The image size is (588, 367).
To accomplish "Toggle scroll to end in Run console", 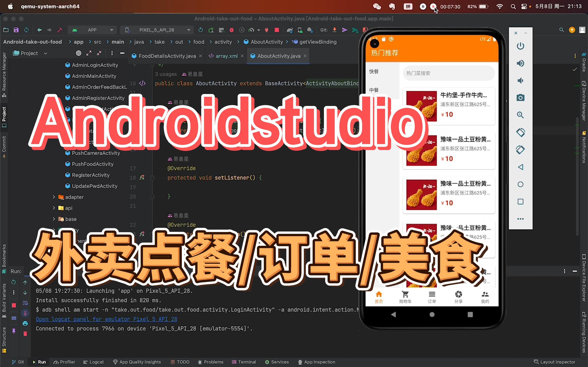I will pyautogui.click(x=25, y=313).
